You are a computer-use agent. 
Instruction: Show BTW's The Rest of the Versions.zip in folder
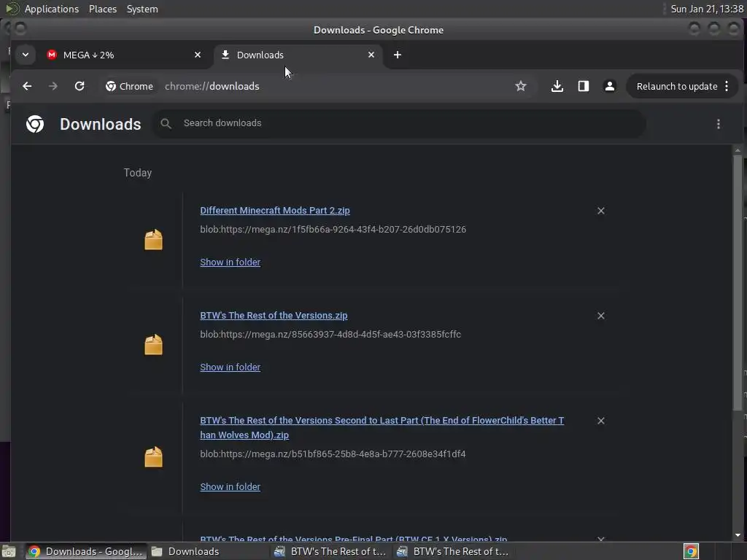tap(230, 367)
